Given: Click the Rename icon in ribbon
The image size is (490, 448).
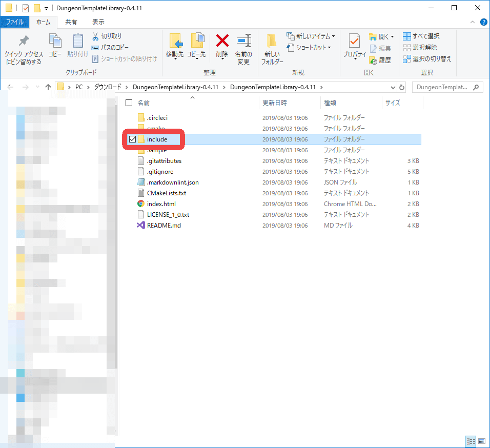Looking at the screenshot, I should coord(243,41).
